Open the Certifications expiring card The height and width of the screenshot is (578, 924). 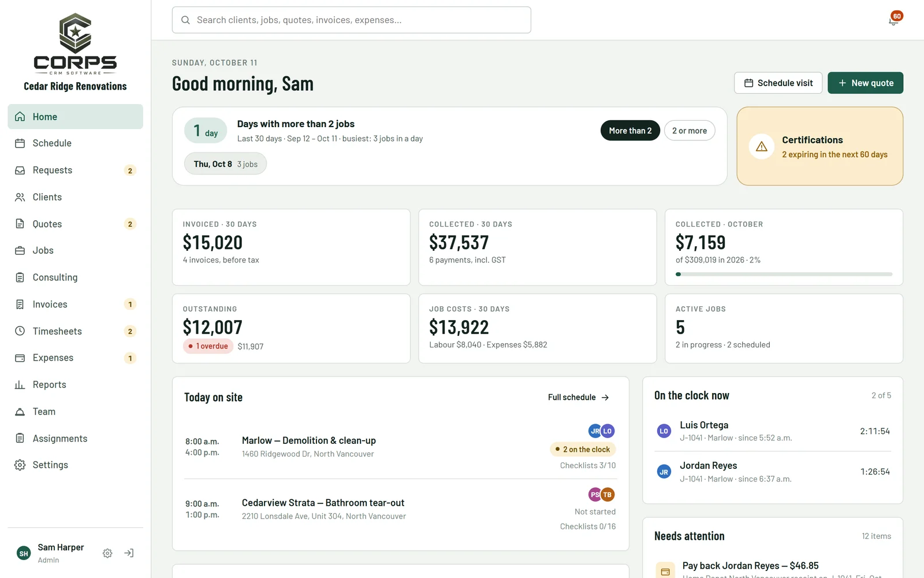point(819,146)
